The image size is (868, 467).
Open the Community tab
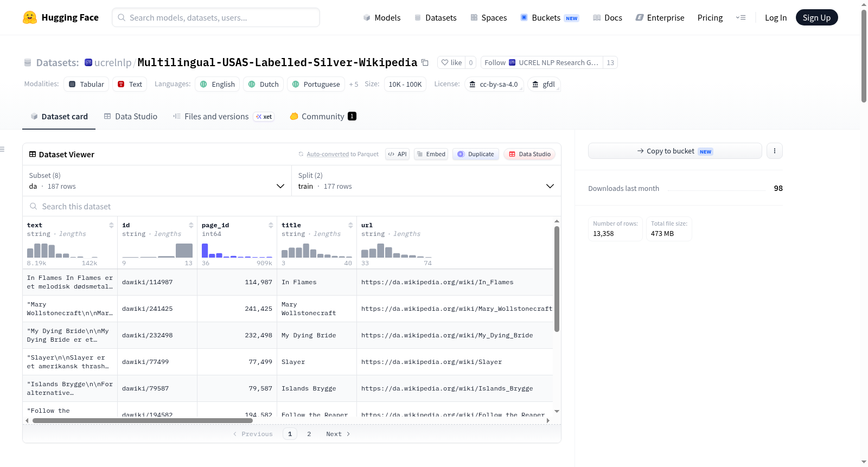pyautogui.click(x=323, y=117)
